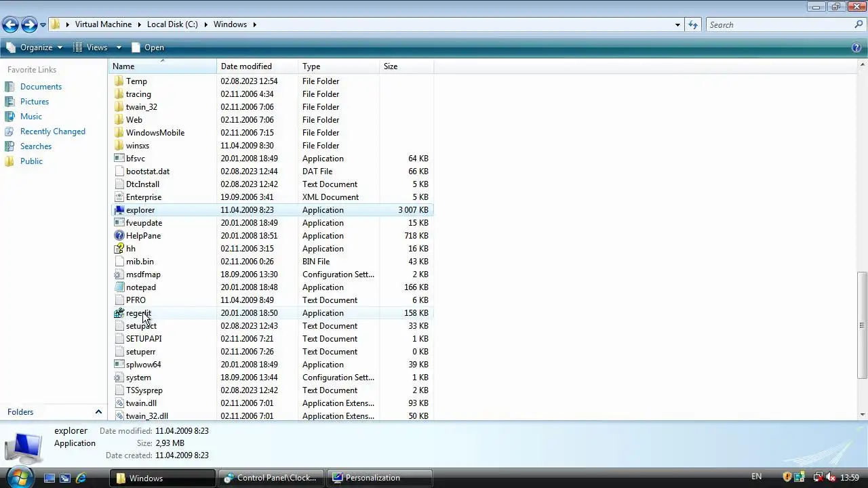This screenshot has width=868, height=488.
Task: Click the EN language indicator
Action: click(x=757, y=477)
